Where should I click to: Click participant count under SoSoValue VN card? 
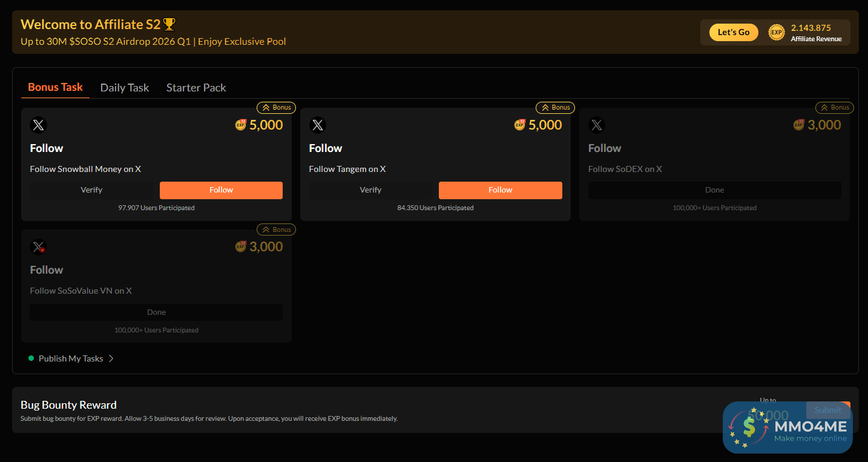[156, 330]
